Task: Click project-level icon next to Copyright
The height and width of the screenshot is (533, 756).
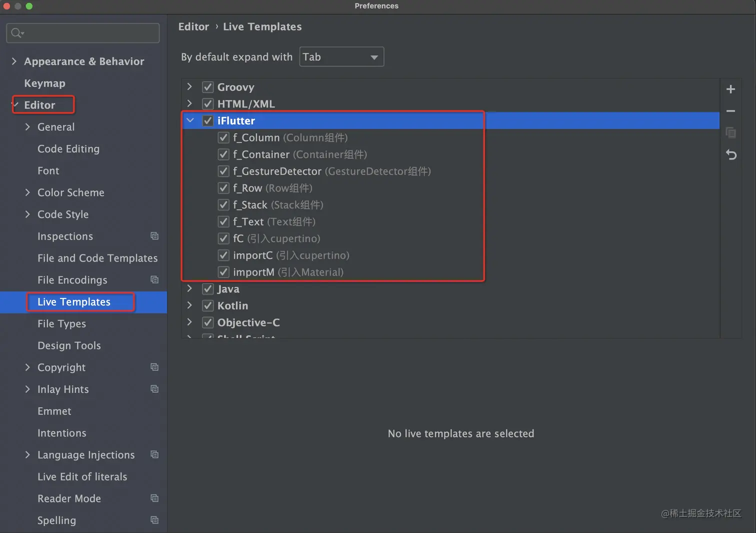Action: 154,367
